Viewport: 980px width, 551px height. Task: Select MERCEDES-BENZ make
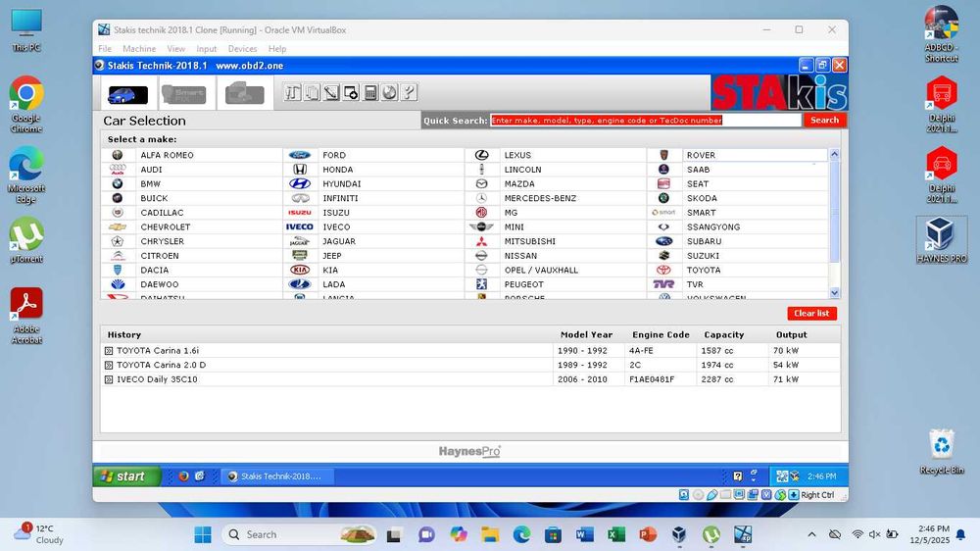tap(540, 198)
